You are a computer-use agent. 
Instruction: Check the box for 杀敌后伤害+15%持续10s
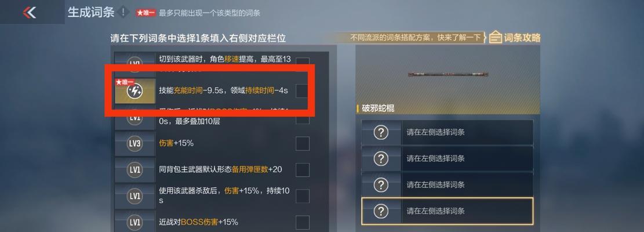[x=302, y=196]
